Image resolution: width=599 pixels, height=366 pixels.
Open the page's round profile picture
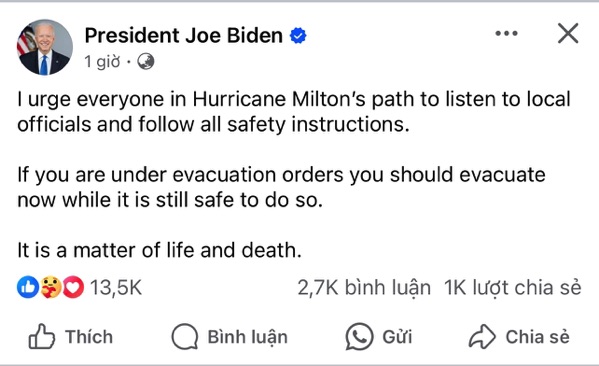[x=45, y=47]
